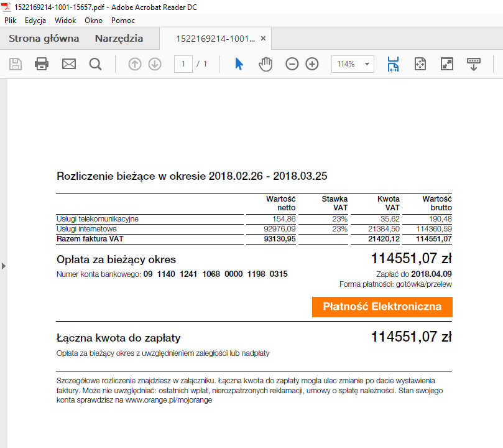Expand the left navigation pane arrow
Image resolution: width=503 pixels, height=448 pixels.
(3, 266)
